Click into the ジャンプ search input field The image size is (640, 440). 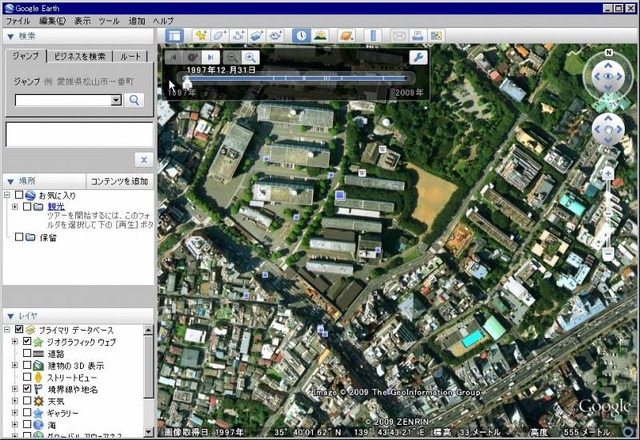(x=63, y=100)
